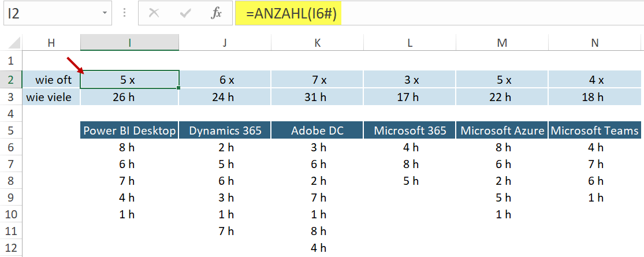
Task: Click the Select All corner triangle
Action: point(12,43)
